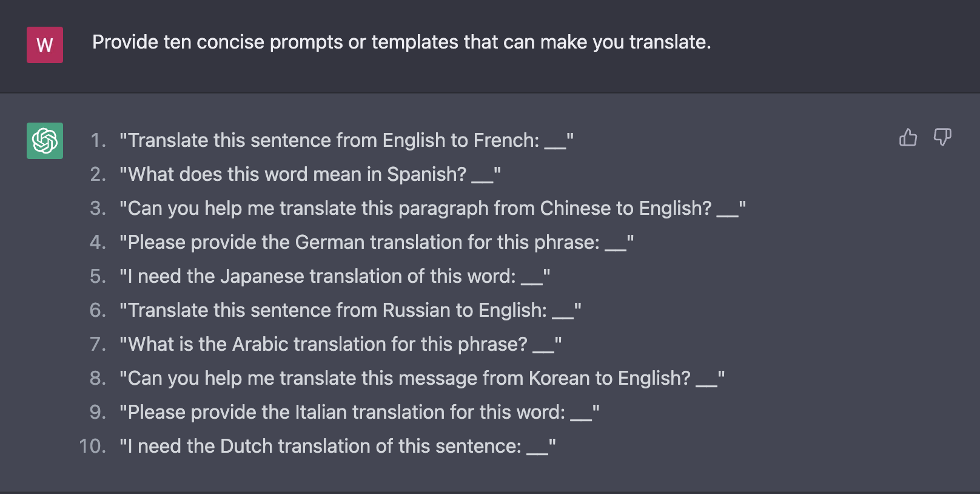Click the Chinese to English paragraph prompt
The width and height of the screenshot is (980, 494).
(432, 208)
